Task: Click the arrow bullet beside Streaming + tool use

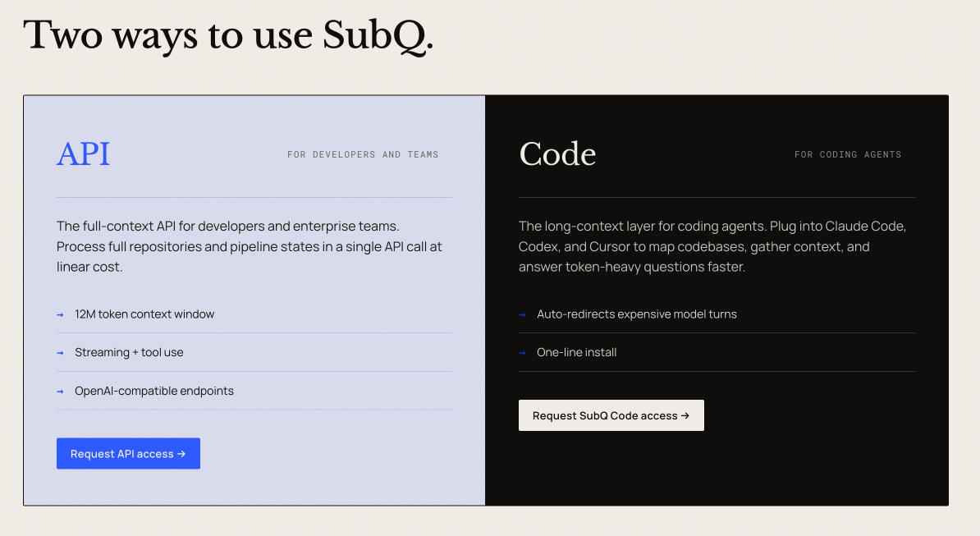Action: (60, 353)
